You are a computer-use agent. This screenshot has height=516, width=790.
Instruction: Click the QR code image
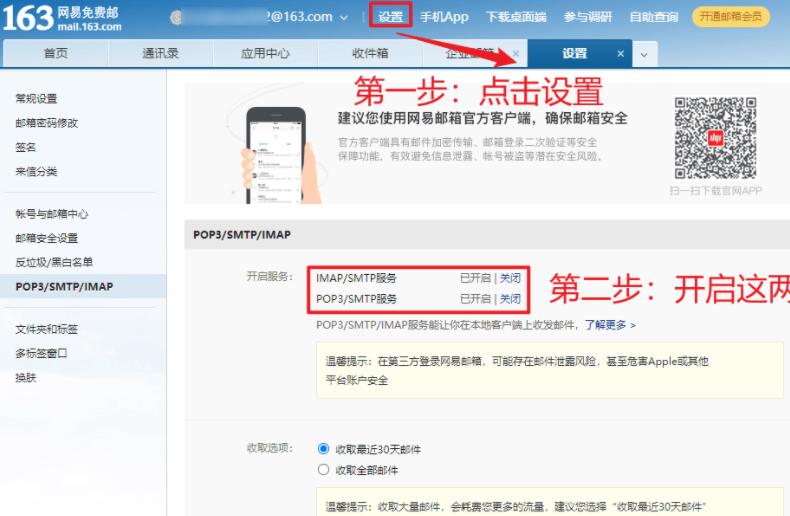coord(715,138)
